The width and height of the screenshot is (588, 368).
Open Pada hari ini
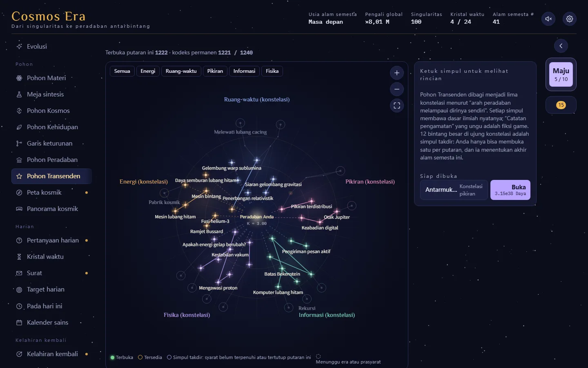click(51, 306)
